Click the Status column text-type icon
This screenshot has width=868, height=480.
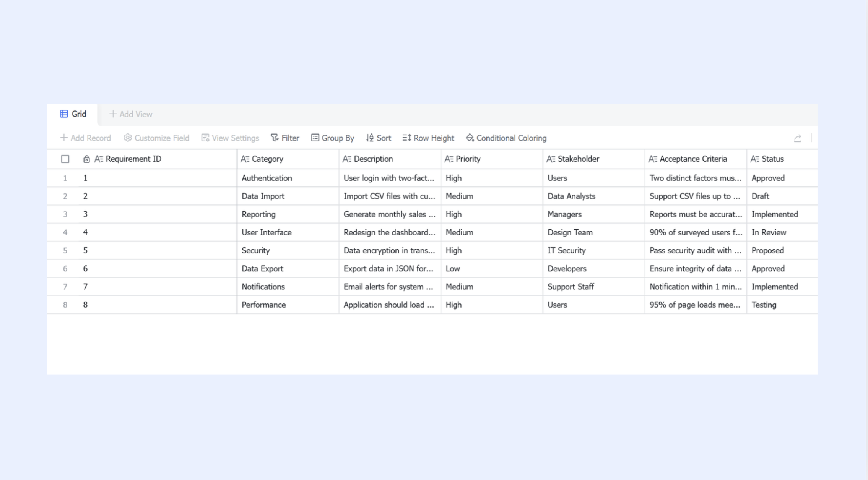pyautogui.click(x=754, y=159)
